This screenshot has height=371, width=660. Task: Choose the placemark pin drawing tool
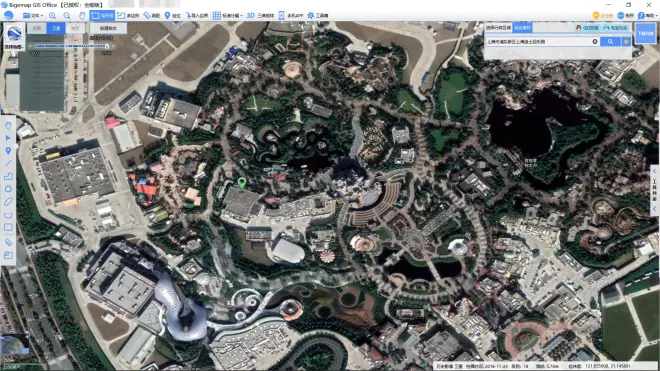(x=8, y=151)
